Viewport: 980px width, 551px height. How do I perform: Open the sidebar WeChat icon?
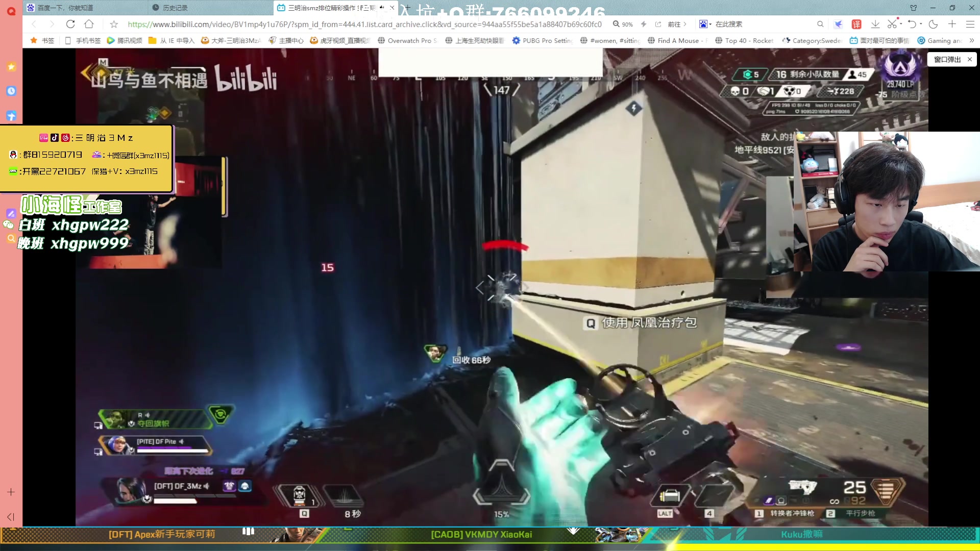tap(8, 225)
